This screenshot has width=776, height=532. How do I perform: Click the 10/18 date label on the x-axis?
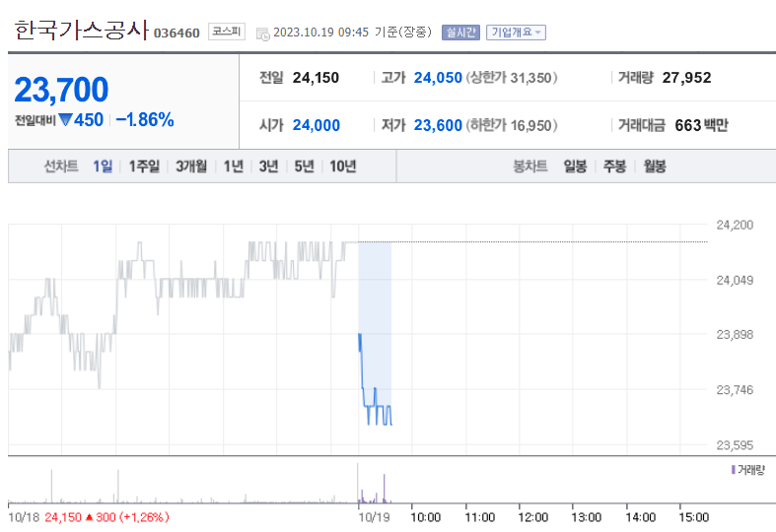(24, 517)
